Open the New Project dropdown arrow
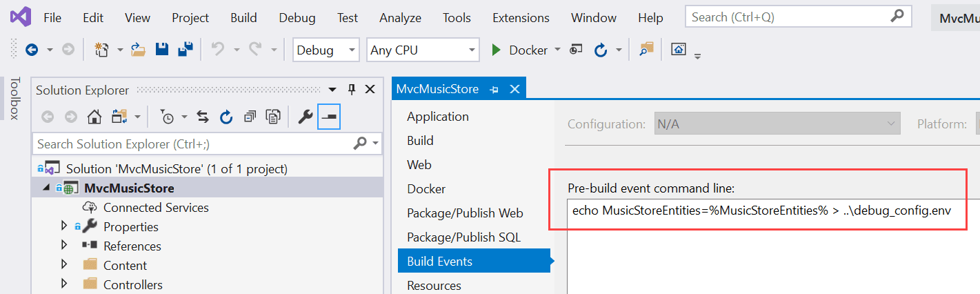 click(x=120, y=50)
